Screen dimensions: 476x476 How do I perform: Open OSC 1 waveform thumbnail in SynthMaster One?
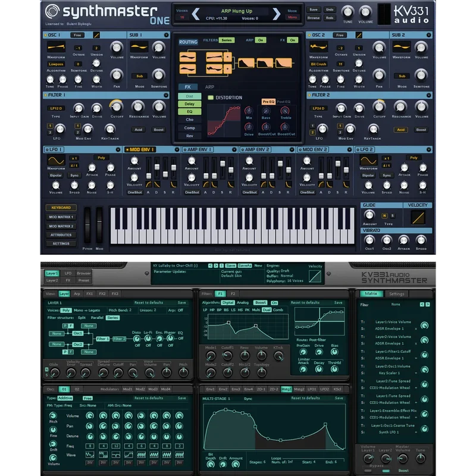pyautogui.click(x=56, y=47)
